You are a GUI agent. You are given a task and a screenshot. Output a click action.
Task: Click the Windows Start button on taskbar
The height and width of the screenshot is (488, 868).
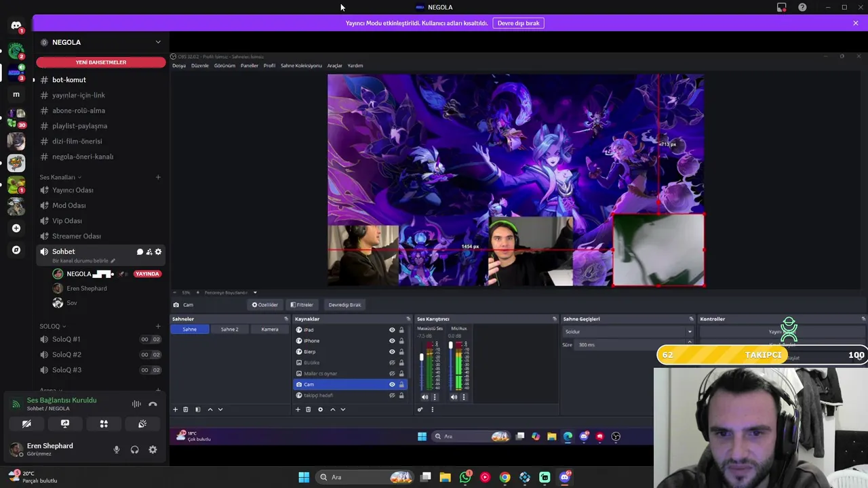tap(304, 477)
